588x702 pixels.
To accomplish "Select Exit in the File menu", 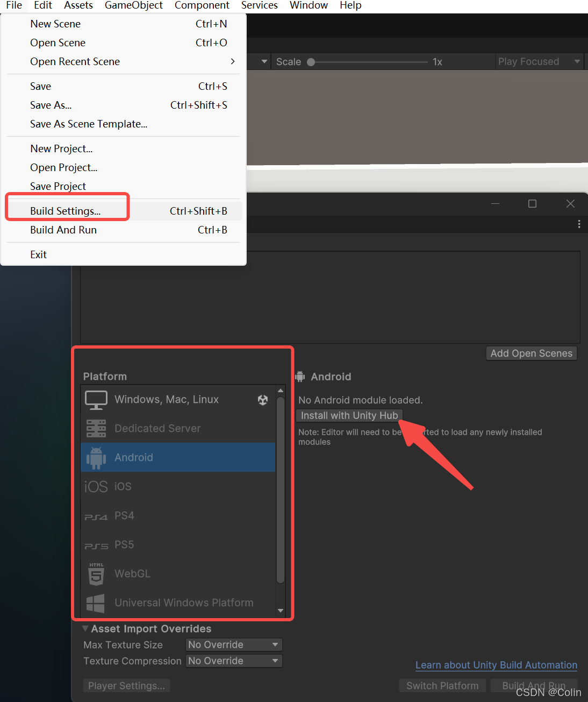I will click(x=124, y=254).
